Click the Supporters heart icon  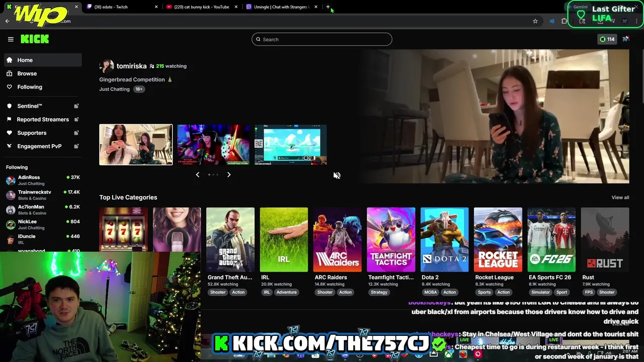click(10, 133)
